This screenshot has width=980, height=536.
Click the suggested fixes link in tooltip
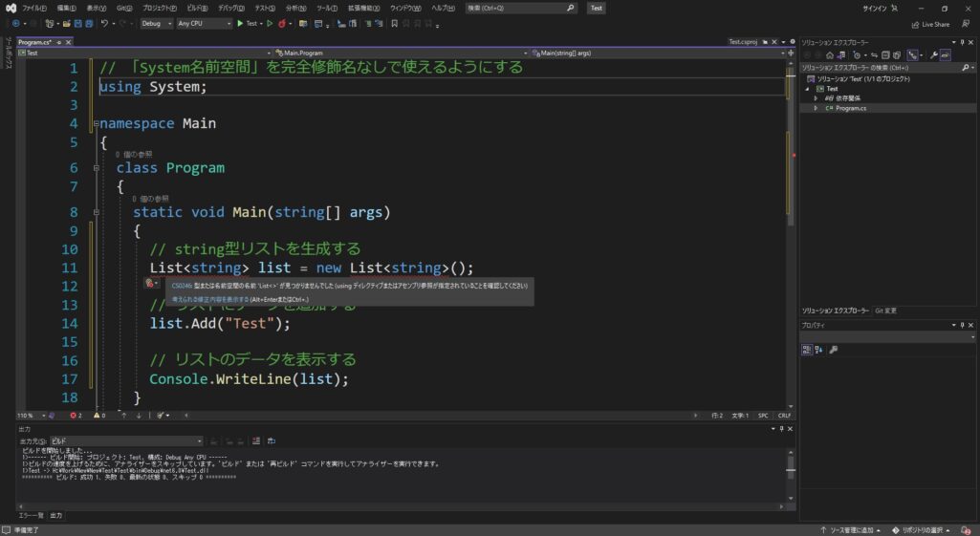(x=210, y=299)
